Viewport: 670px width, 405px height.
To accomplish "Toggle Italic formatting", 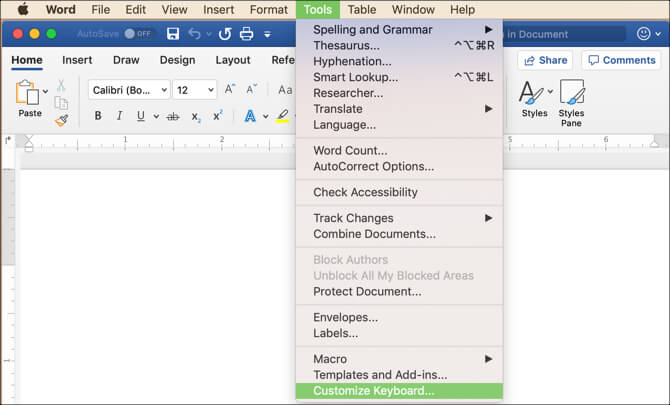I will [120, 116].
